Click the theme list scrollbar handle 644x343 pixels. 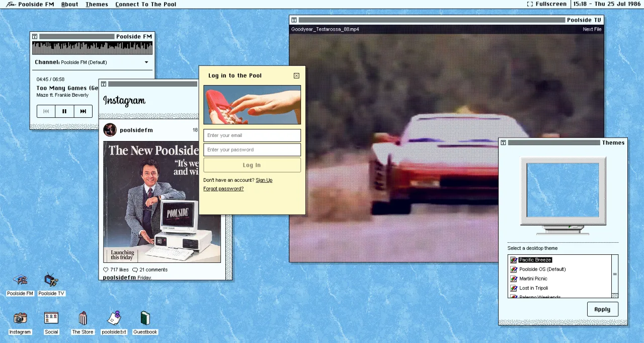pos(615,274)
